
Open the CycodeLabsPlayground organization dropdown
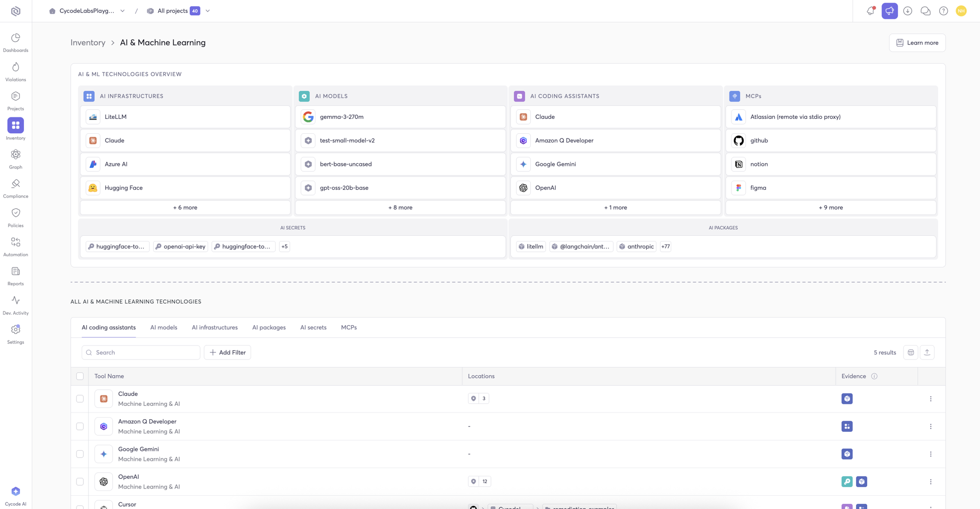pyautogui.click(x=87, y=11)
